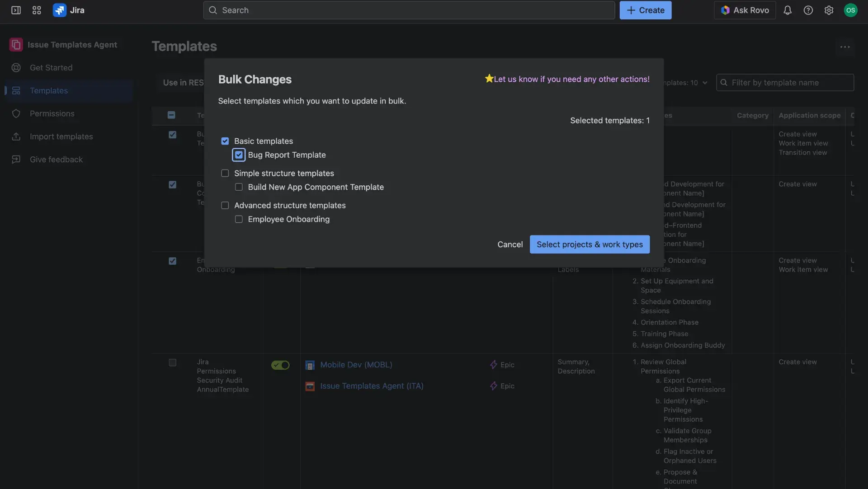
Task: Open the ellipsis menu near Templates heading
Action: point(845,47)
